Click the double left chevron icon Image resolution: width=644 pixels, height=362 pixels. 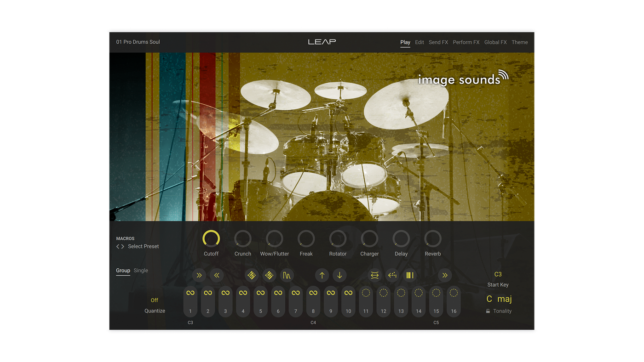pyautogui.click(x=217, y=275)
